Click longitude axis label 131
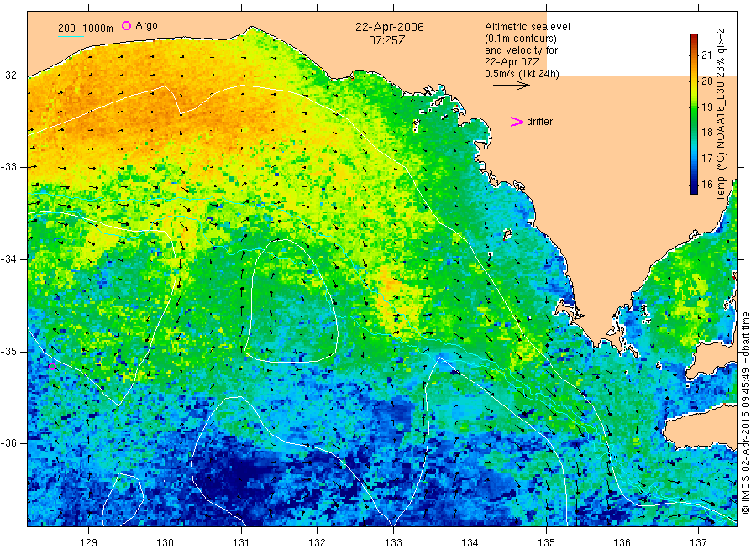This screenshot has width=756, height=554. [241, 543]
